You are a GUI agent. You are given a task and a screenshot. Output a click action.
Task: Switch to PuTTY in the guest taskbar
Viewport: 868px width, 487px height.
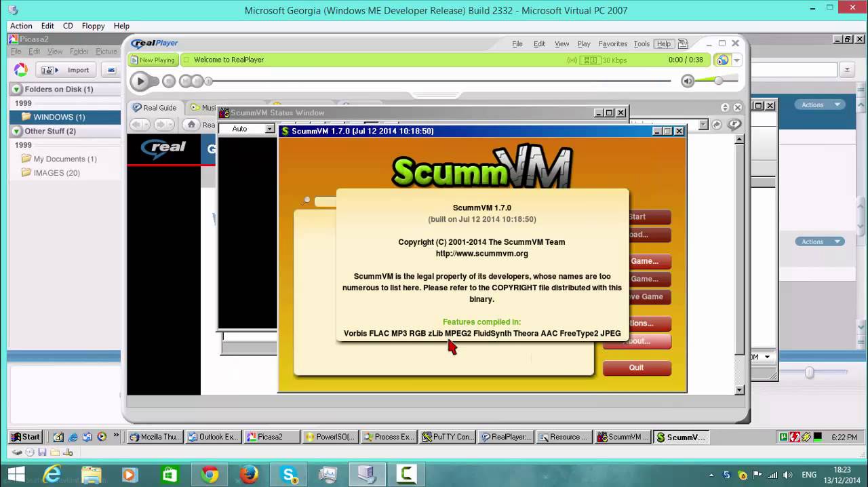(x=448, y=437)
